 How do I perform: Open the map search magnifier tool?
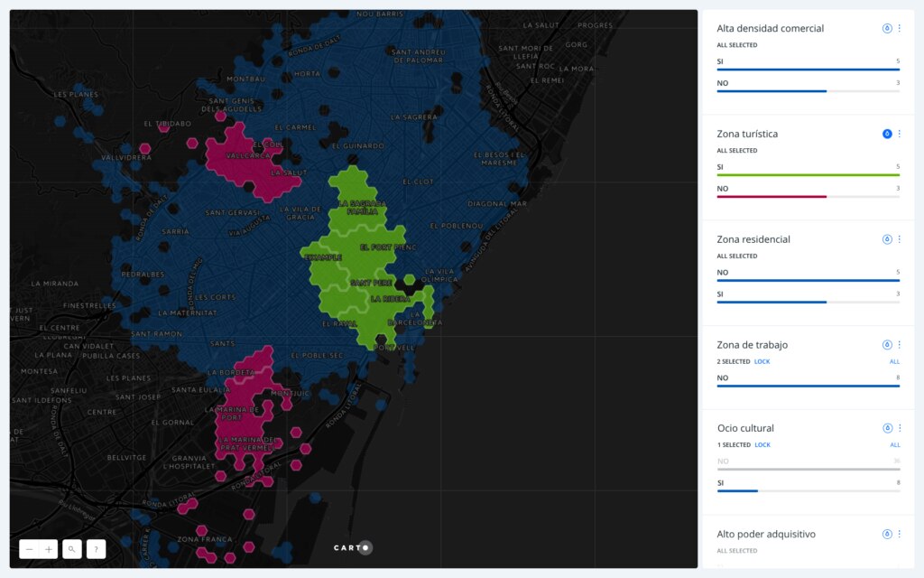point(72,549)
